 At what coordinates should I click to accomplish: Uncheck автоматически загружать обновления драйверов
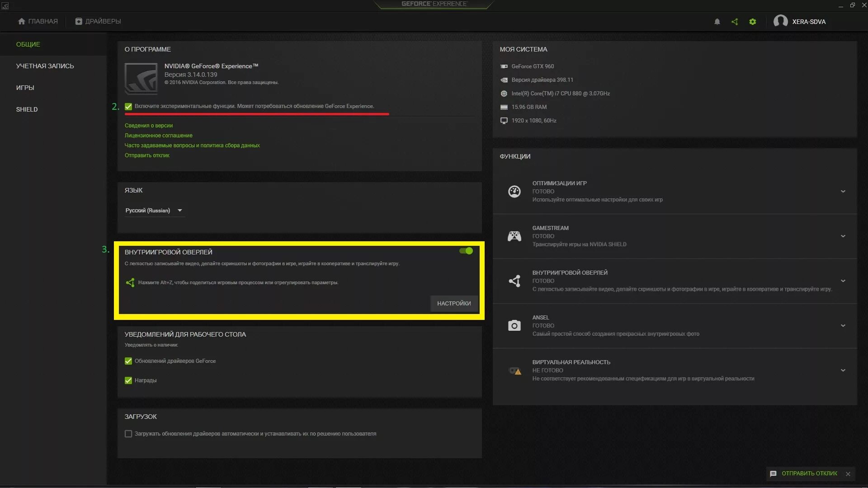(127, 433)
